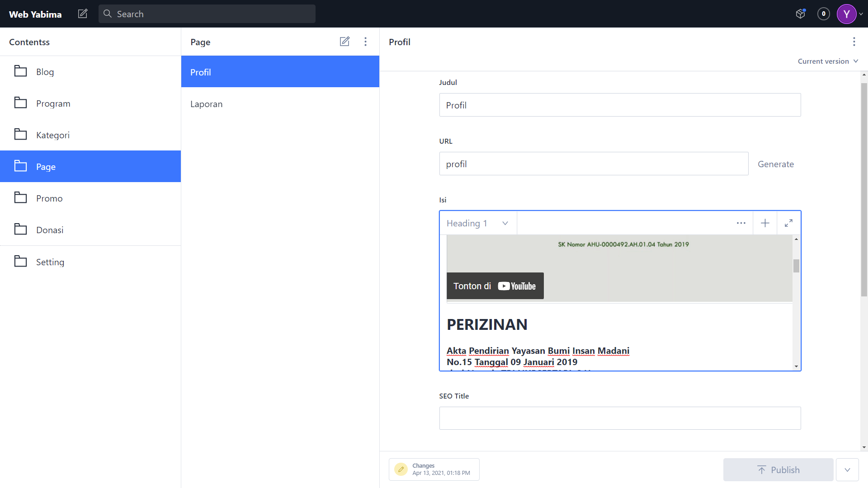Expand editor to fullscreen with arrows icon
This screenshot has width=868, height=488.
[x=788, y=223]
